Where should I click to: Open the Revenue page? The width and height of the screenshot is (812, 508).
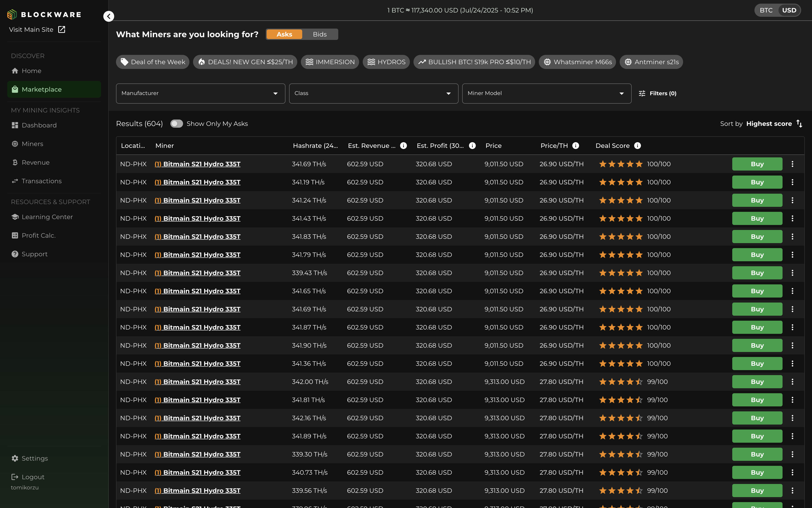pos(54,163)
